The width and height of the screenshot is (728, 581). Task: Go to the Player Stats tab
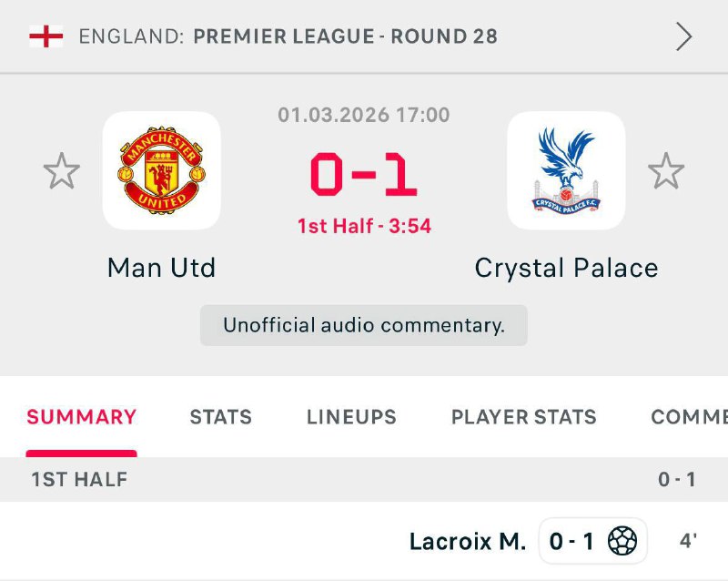click(524, 417)
